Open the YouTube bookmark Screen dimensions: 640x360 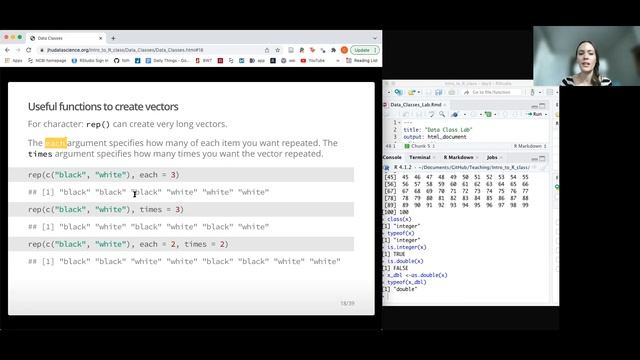(313, 60)
